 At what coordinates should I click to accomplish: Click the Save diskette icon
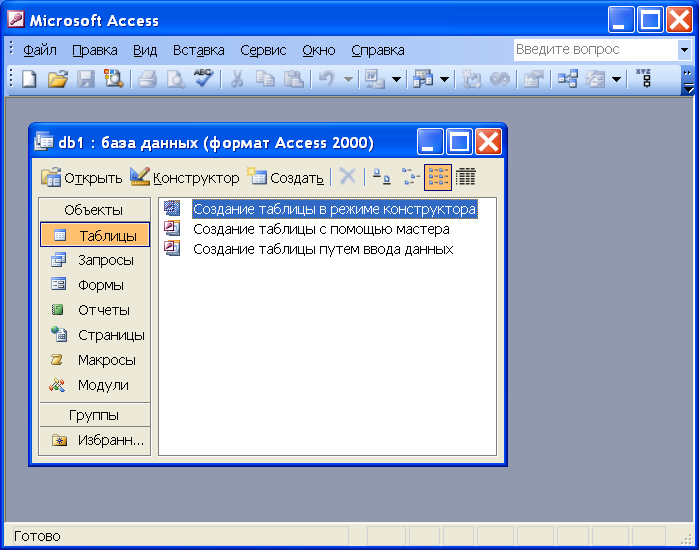click(86, 79)
